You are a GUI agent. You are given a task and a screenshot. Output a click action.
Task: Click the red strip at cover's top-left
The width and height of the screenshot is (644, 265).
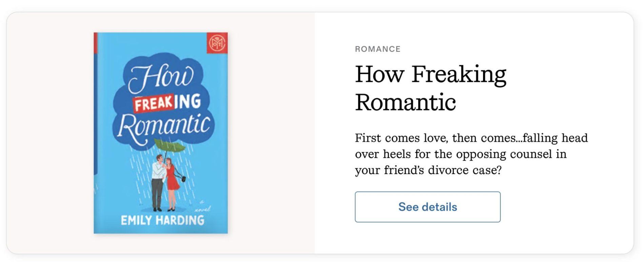[x=96, y=43]
